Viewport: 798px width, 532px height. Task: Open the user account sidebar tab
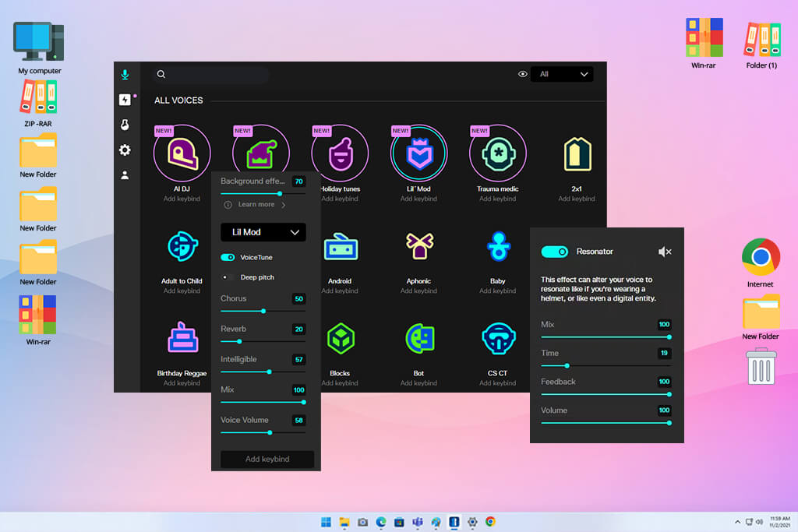(x=125, y=175)
